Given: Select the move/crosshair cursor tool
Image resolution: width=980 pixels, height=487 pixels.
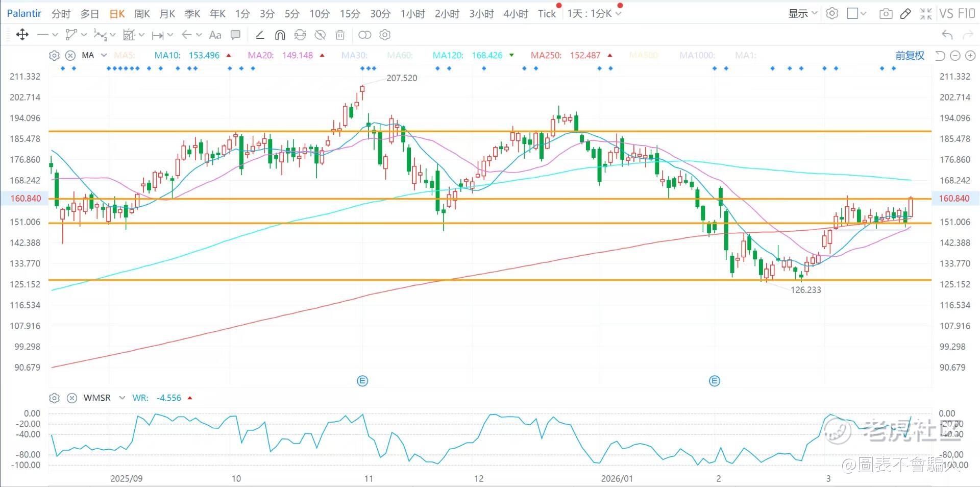Looking at the screenshot, I should tap(22, 35).
